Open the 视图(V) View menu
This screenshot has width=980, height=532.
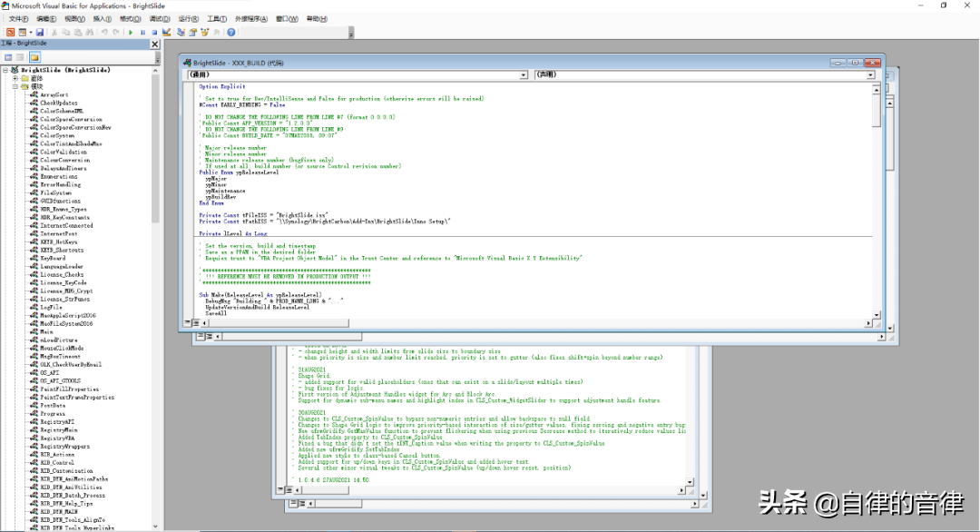coord(75,19)
